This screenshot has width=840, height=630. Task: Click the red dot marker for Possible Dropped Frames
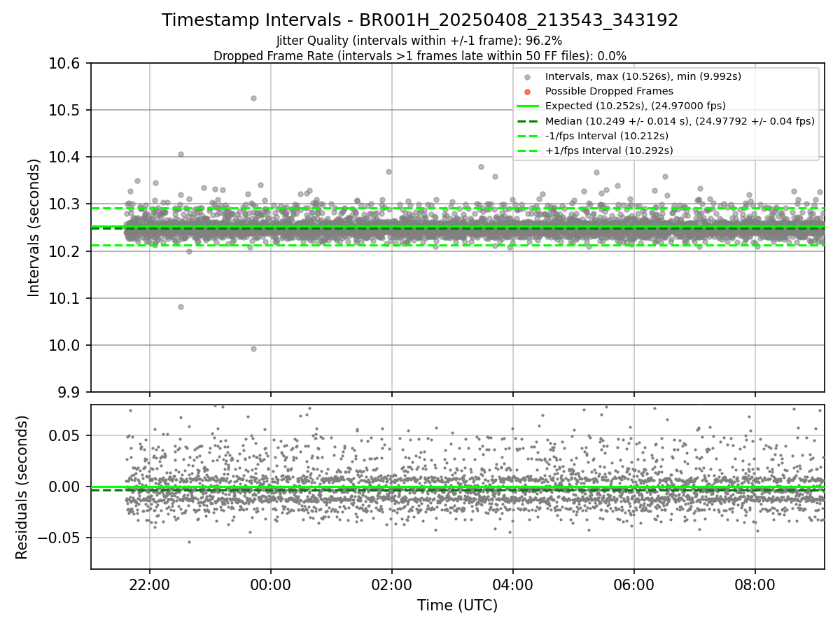(528, 92)
